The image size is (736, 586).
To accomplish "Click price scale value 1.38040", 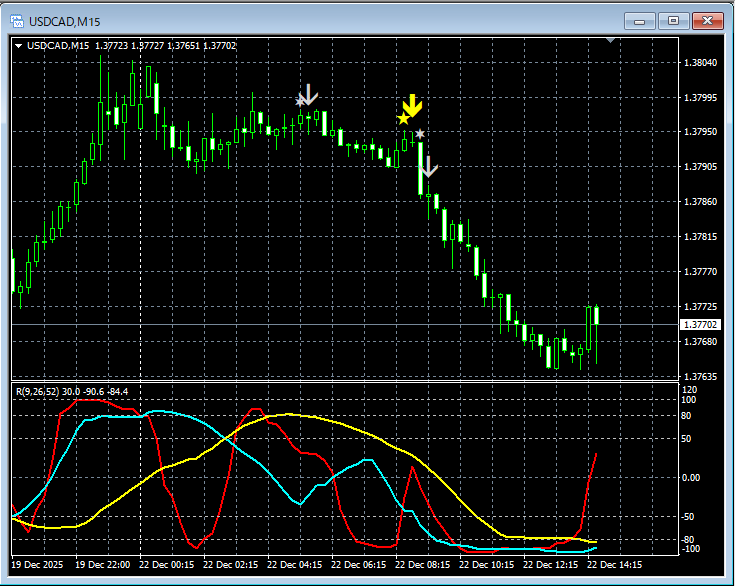I will (x=700, y=63).
